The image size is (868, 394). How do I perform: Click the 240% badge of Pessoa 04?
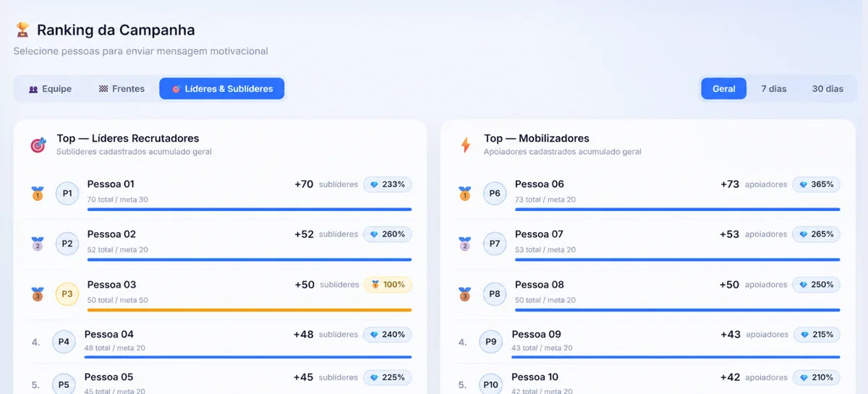pyautogui.click(x=388, y=335)
